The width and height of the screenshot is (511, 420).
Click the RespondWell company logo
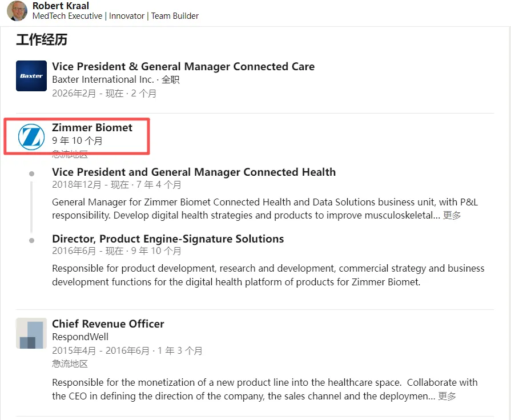coord(31,334)
